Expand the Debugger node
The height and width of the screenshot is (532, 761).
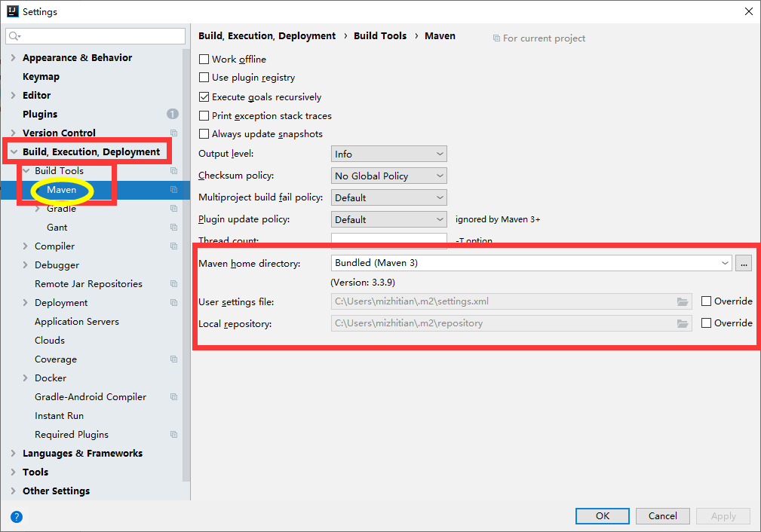tap(26, 265)
